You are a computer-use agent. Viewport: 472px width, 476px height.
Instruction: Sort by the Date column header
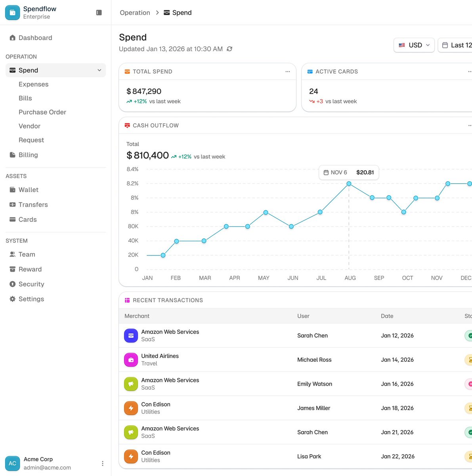pos(387,316)
